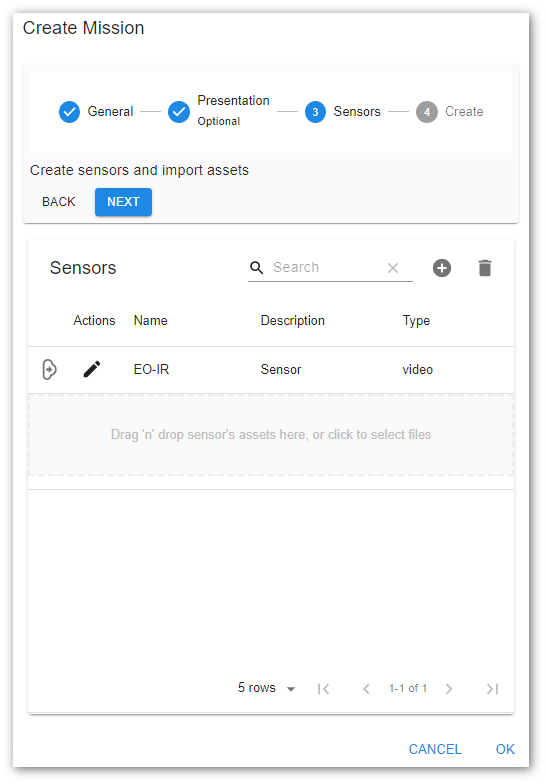Click the 'Sensor' description cell

click(281, 370)
